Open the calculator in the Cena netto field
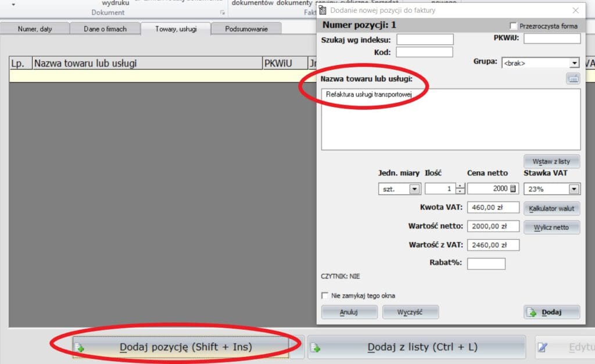Viewport: 595px width, 364px height. point(513,189)
